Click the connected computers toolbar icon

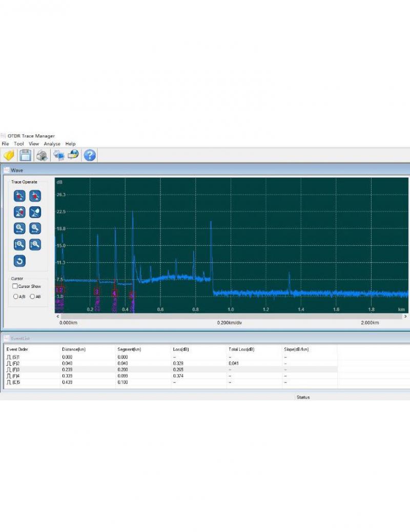coord(59,155)
